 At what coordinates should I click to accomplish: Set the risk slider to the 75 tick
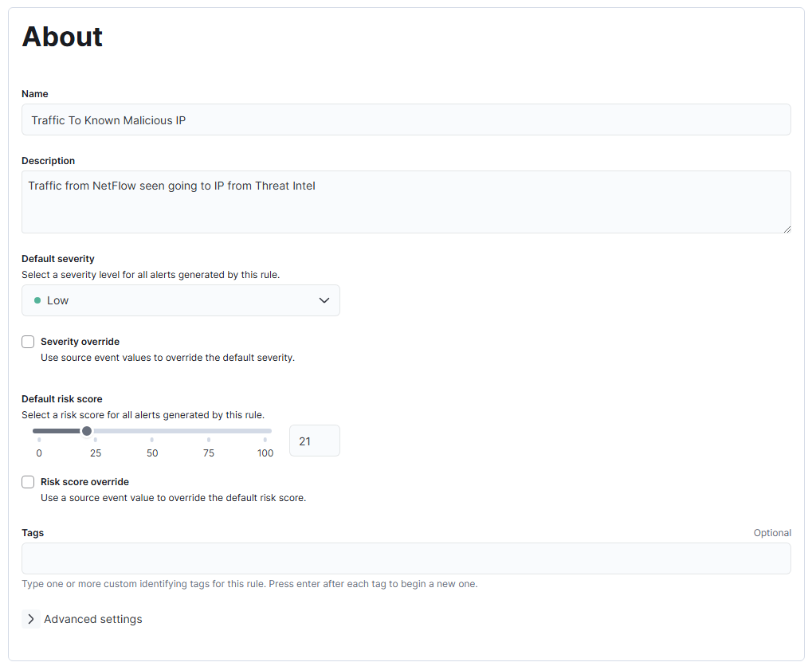(209, 431)
